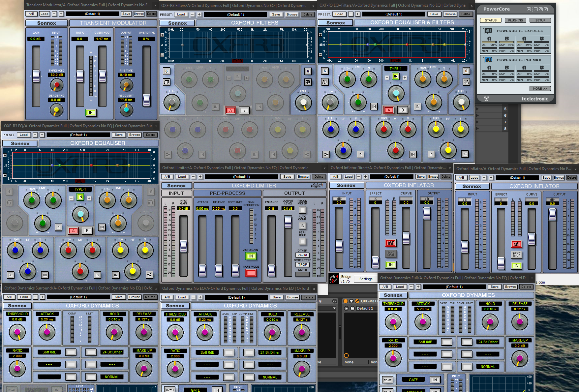Toggle LF shelf shape icon in EQ+Filters window
The height and width of the screenshot is (392, 579).
coord(326,154)
